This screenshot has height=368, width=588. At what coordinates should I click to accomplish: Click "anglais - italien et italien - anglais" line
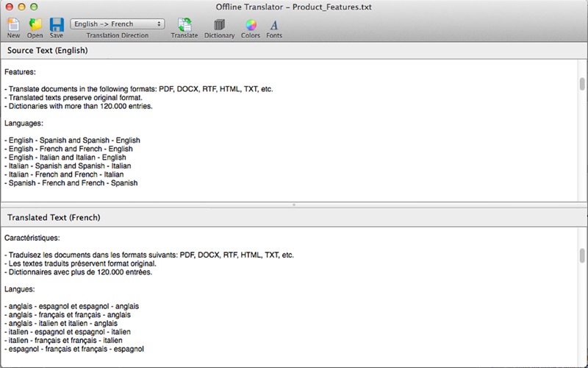click(61, 323)
